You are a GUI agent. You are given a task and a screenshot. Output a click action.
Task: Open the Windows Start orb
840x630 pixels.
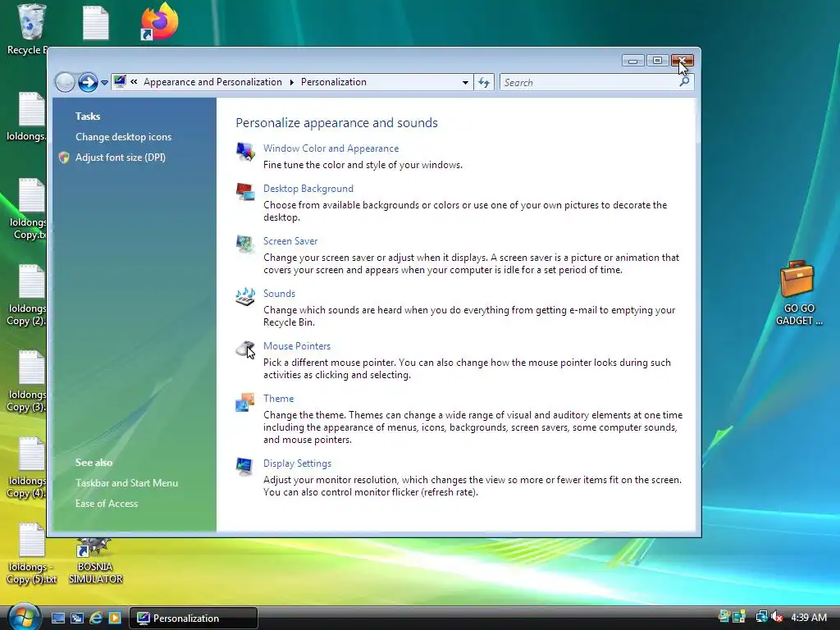24,616
